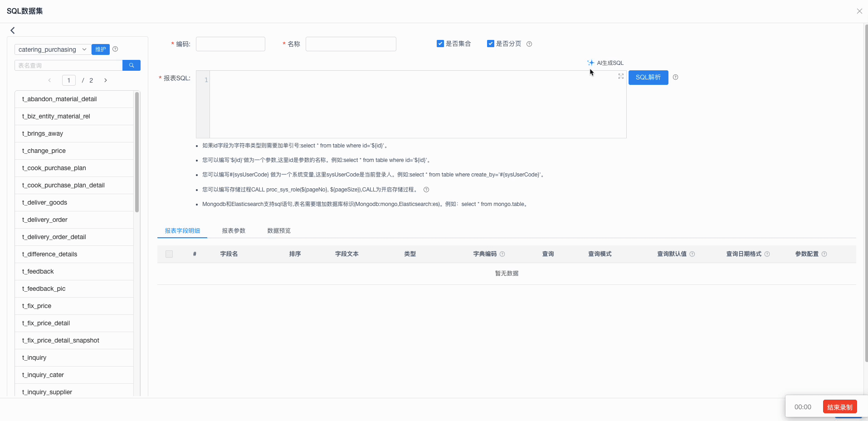Switch to 报表参数 tab
The image size is (868, 421).
234,230
